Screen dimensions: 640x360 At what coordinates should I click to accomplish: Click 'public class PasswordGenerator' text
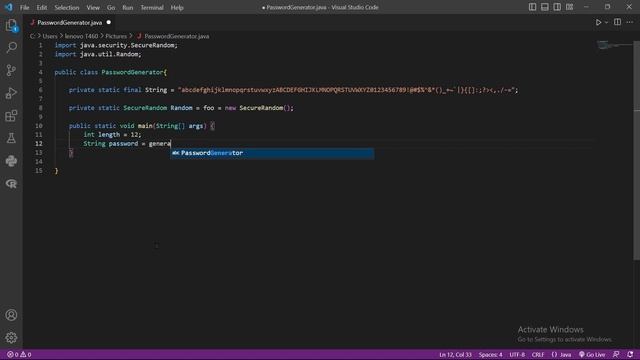pyautogui.click(x=109, y=72)
